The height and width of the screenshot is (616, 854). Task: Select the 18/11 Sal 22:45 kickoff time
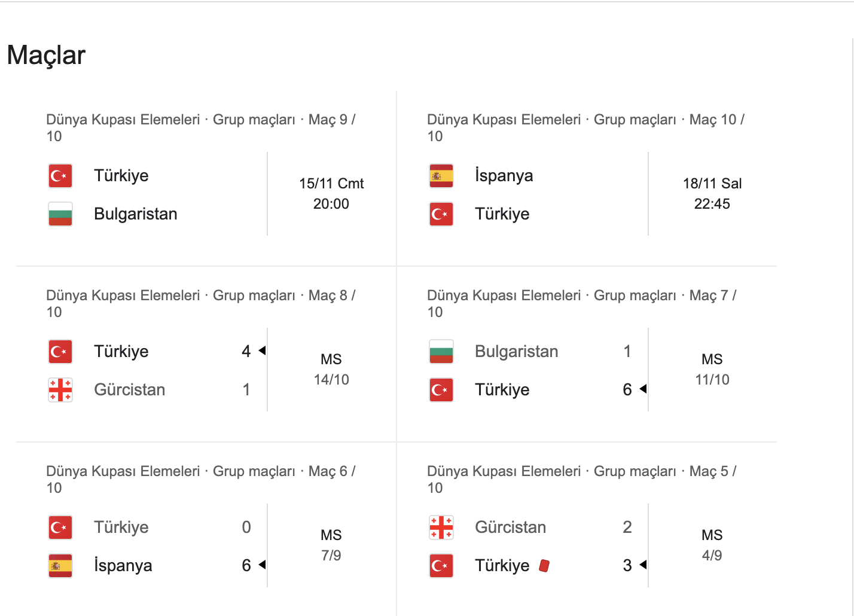pyautogui.click(x=712, y=194)
